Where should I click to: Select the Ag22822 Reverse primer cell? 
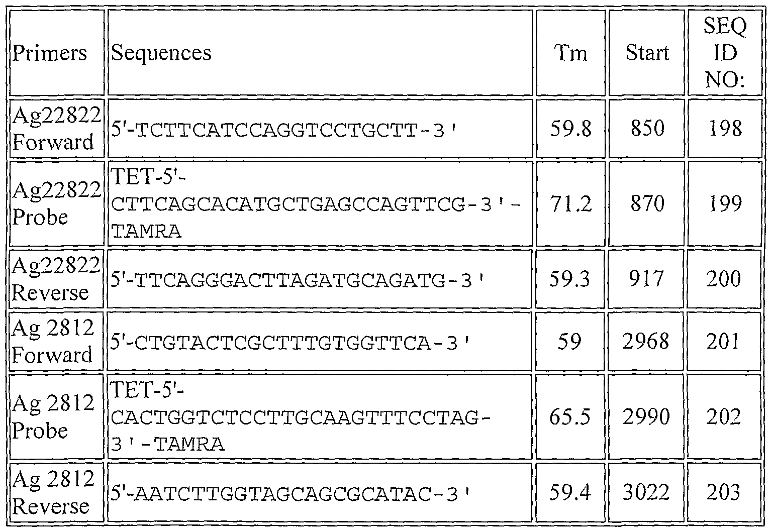coord(56,279)
